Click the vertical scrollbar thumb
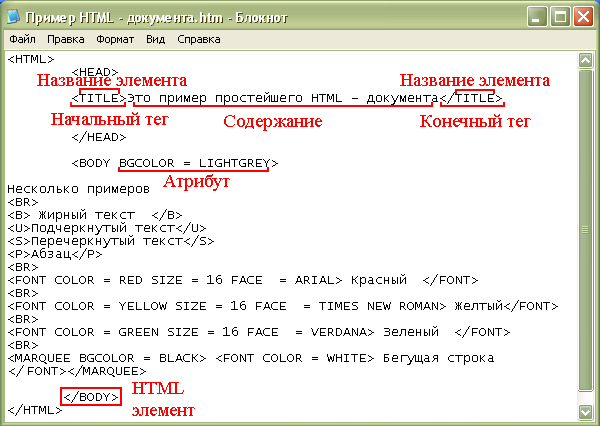The width and height of the screenshot is (600, 426). pos(585,230)
